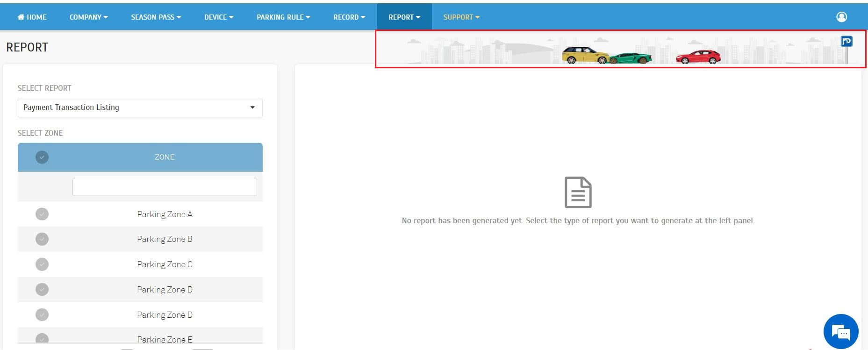Click the red hatchback car image
Screen dimensions: 868x350
click(x=698, y=57)
